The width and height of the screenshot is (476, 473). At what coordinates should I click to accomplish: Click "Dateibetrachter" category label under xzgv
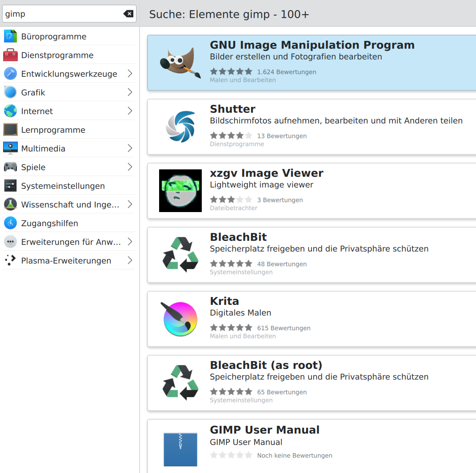tap(233, 208)
